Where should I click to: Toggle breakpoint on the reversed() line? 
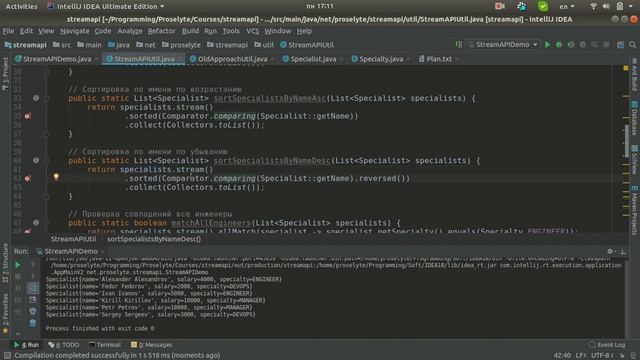27,178
